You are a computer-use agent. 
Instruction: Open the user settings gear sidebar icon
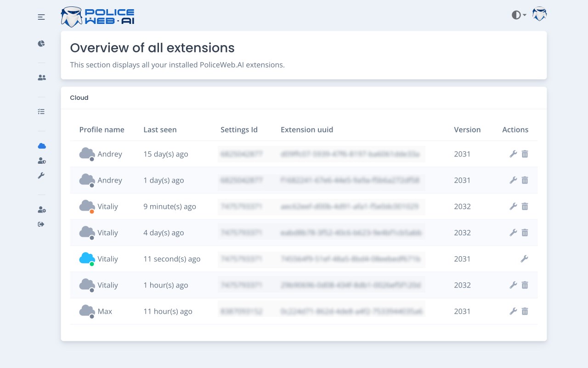click(41, 210)
